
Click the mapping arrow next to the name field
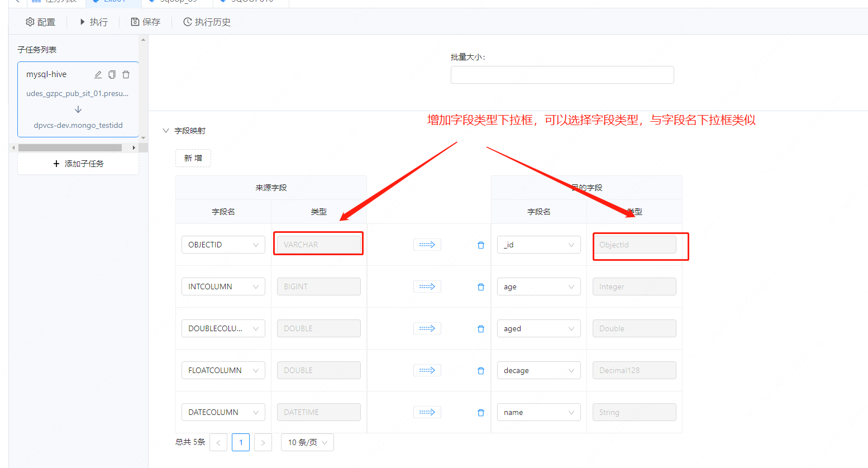pos(427,412)
